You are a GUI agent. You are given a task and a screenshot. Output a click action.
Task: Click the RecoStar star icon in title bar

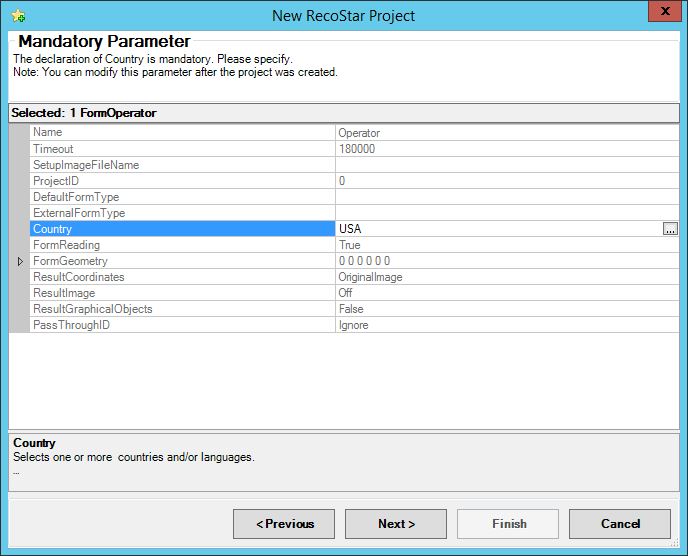(18, 16)
